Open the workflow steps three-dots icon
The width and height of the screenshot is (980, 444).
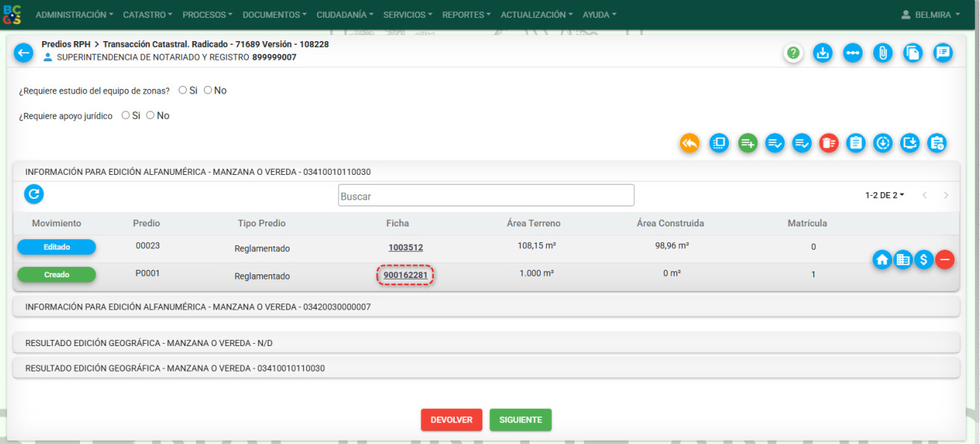[853, 53]
